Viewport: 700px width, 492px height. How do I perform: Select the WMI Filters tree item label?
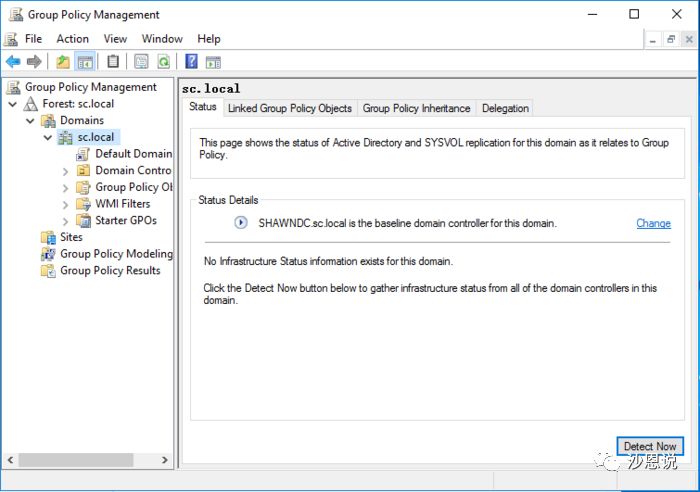coord(123,204)
